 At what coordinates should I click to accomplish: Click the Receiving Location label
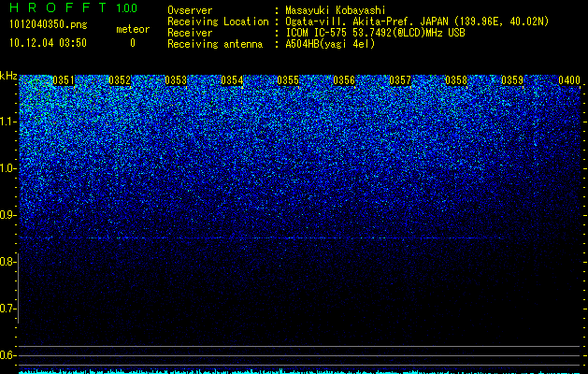[218, 22]
